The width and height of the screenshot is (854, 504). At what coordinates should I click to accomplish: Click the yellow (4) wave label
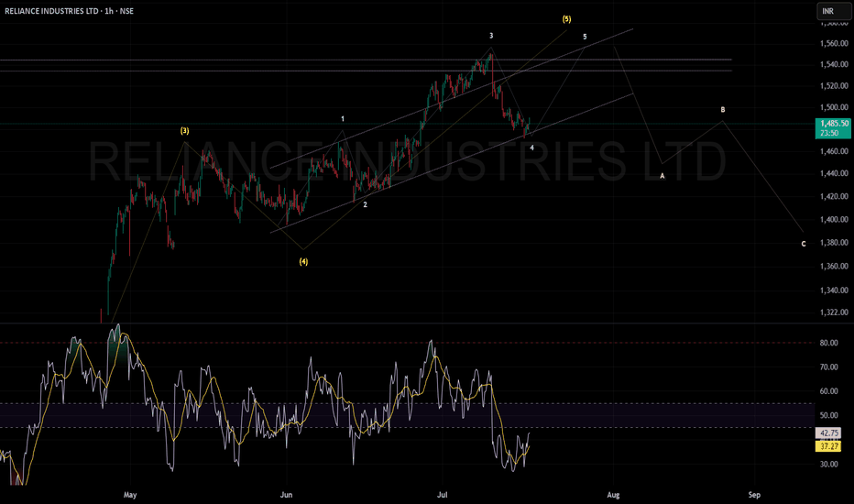pos(303,261)
